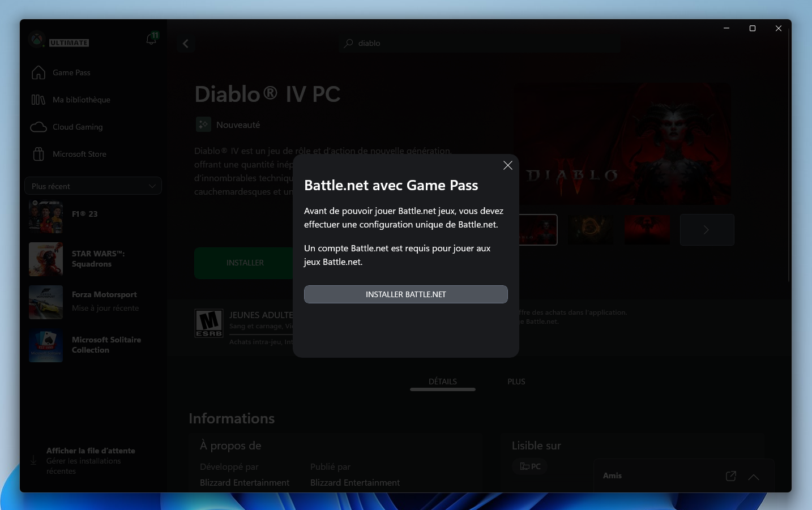
Task: Click the Nouveauté sparkle icon
Action: 203,125
